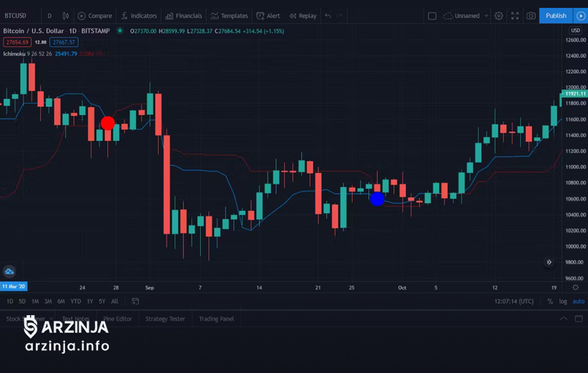Screen dimensions: 588x373
Task: Select the 11 Mar '20 date label
Action: (14, 287)
